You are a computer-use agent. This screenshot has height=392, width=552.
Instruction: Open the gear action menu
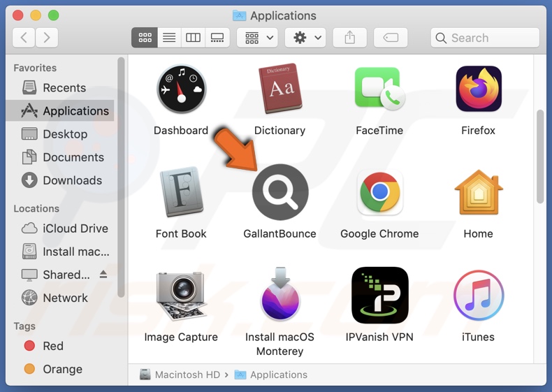[x=305, y=37]
